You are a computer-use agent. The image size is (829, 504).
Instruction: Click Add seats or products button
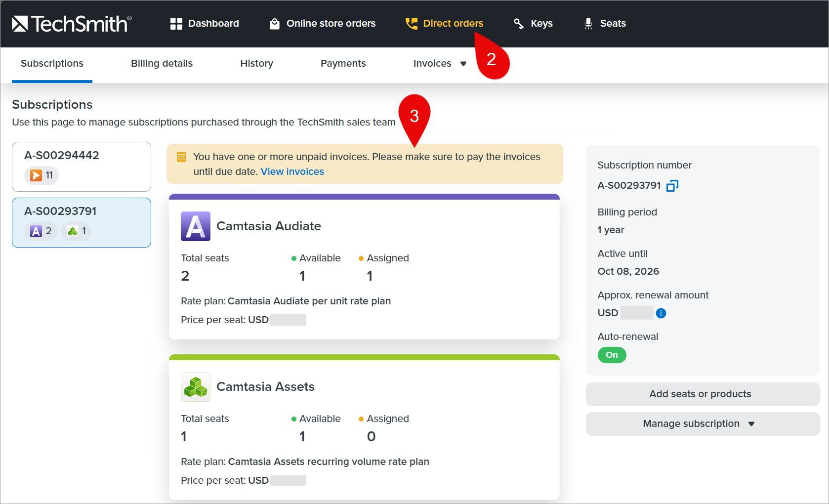pos(703,394)
